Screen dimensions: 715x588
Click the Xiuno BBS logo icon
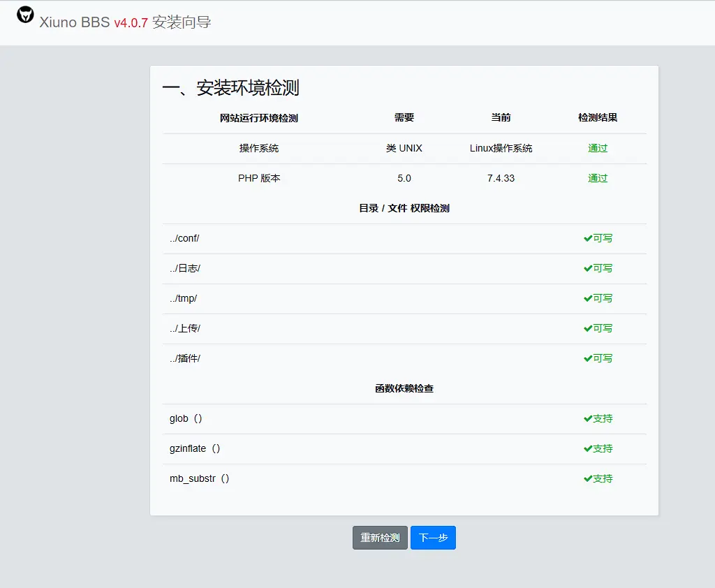(x=25, y=15)
